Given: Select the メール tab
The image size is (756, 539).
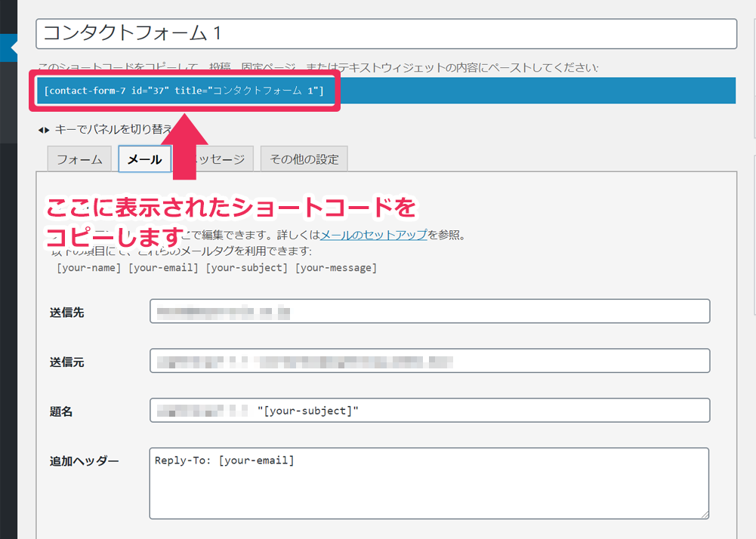Looking at the screenshot, I should (144, 159).
